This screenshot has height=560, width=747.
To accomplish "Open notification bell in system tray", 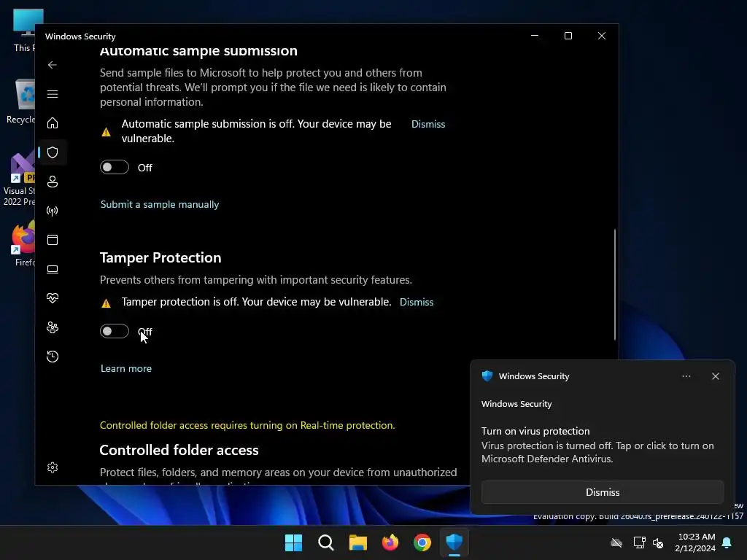I will pyautogui.click(x=727, y=542).
